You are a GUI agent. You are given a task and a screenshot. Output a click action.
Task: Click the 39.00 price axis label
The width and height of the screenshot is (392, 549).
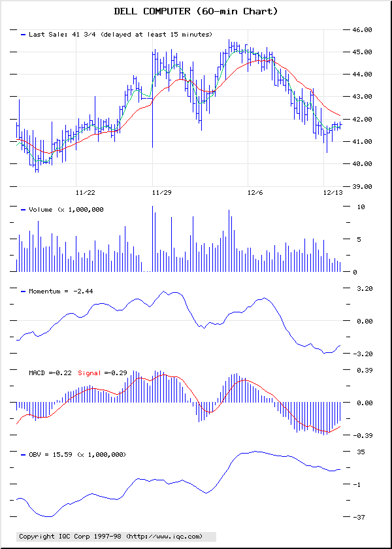(x=362, y=187)
